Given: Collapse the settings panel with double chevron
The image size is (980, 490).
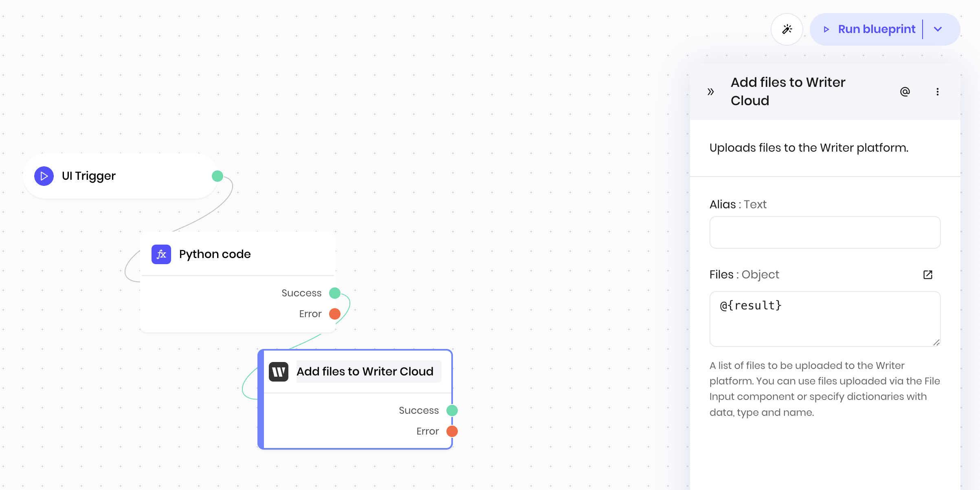Looking at the screenshot, I should pos(711,92).
